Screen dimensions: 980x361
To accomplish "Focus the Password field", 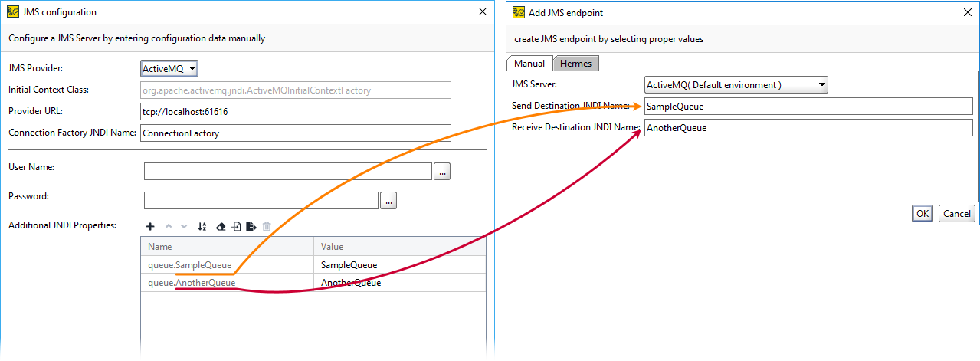I will coord(261,200).
